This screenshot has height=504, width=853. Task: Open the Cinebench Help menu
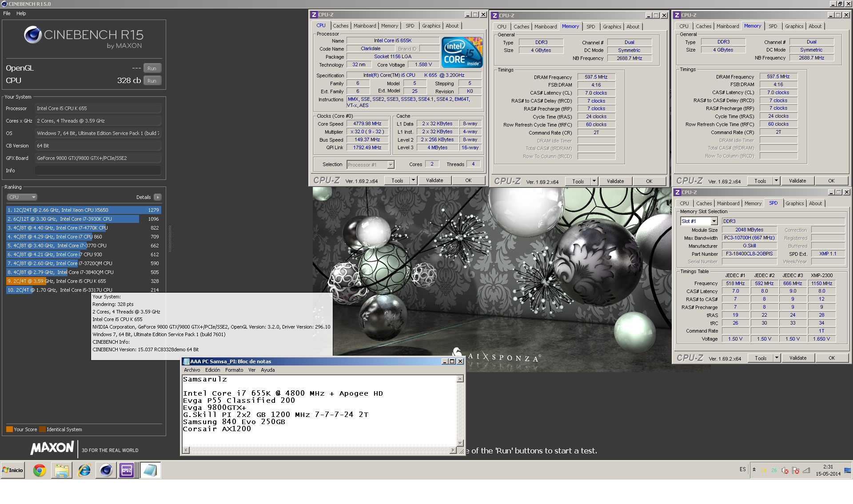click(21, 13)
